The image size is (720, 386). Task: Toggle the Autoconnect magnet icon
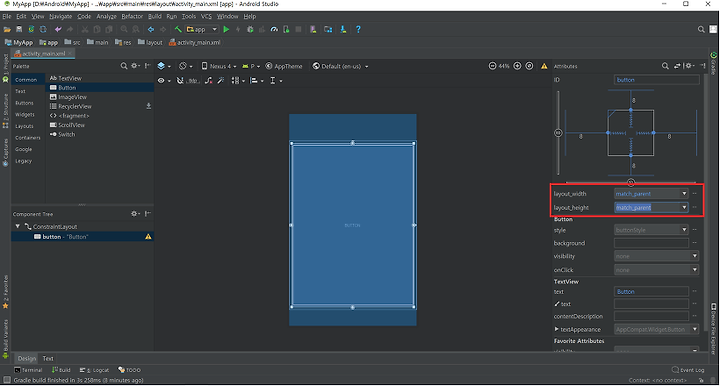(x=180, y=81)
